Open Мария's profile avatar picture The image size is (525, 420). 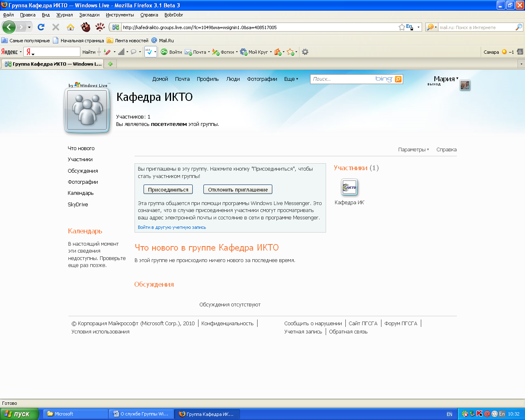pyautogui.click(x=465, y=85)
